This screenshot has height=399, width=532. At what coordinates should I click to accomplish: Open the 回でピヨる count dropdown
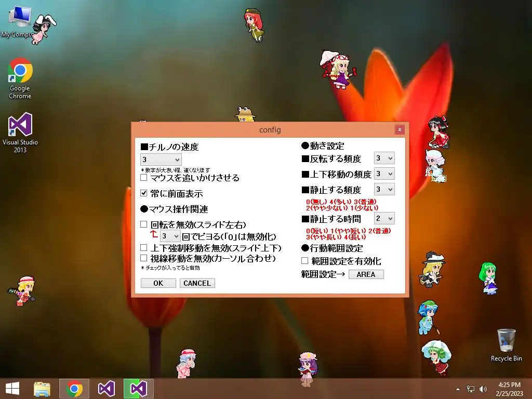170,236
